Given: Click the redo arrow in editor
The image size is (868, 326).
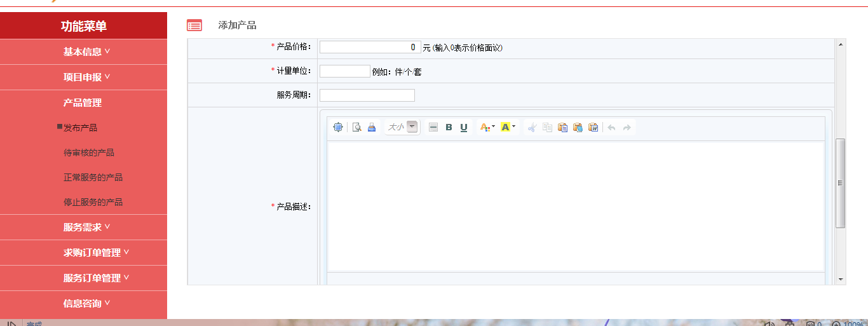Looking at the screenshot, I should pos(627,127).
